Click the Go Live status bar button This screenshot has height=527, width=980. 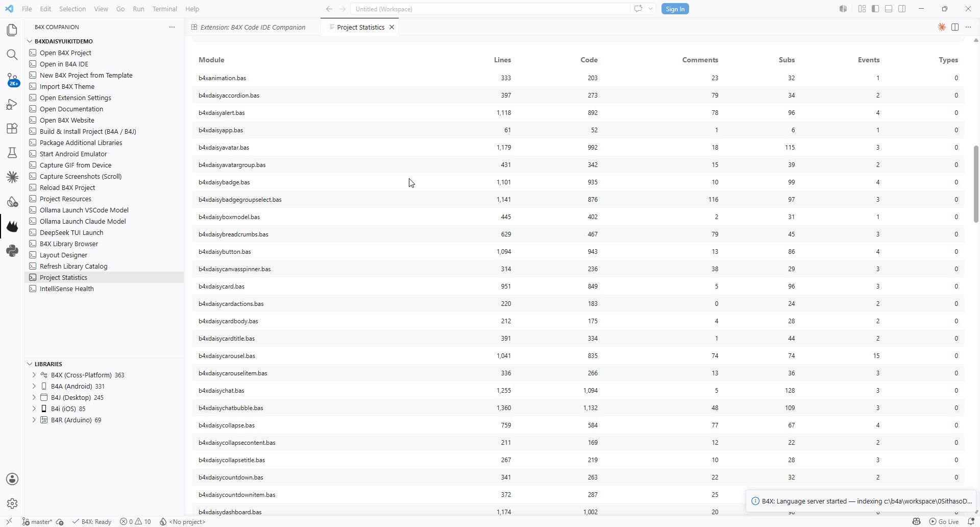[944, 521]
